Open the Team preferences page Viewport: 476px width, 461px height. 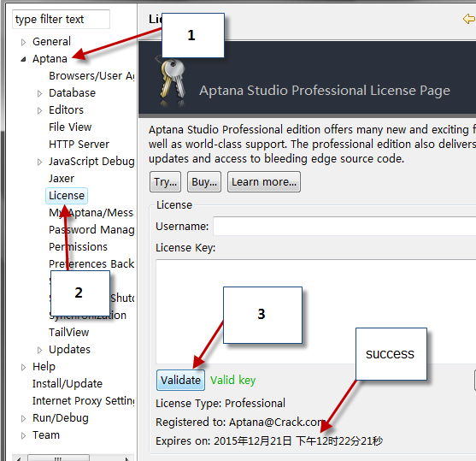tap(46, 434)
